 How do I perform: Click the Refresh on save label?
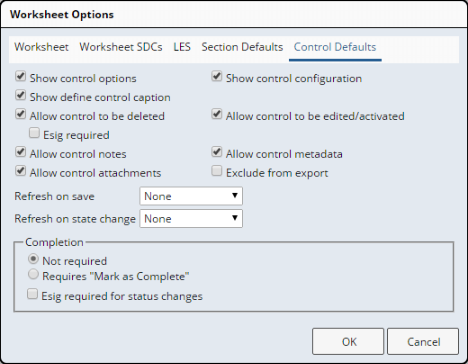pyautogui.click(x=54, y=196)
